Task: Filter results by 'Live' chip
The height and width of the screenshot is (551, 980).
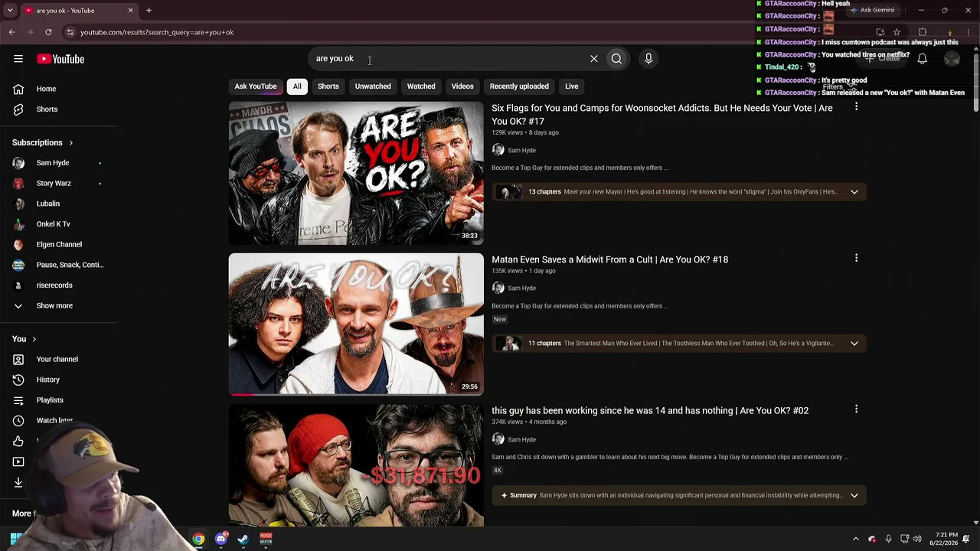Action: click(572, 86)
